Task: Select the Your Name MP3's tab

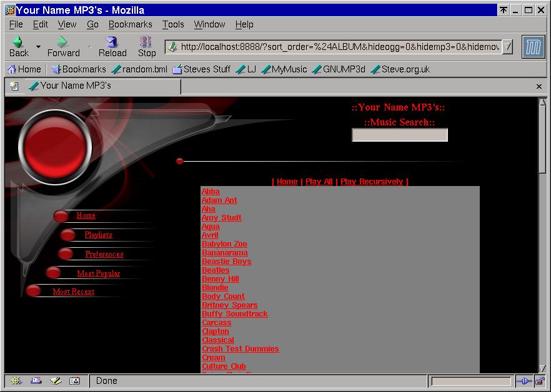Action: [104, 86]
